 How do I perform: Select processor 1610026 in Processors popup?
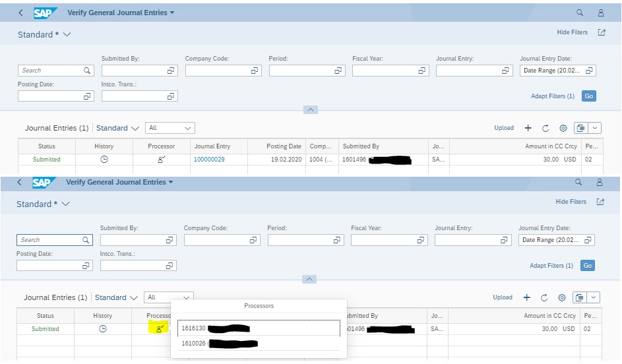(x=259, y=344)
